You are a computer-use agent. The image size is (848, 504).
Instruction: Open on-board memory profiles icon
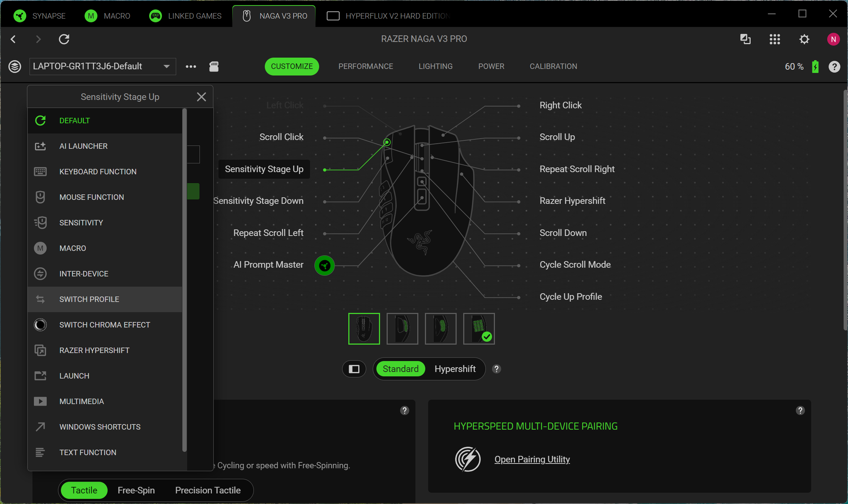point(214,67)
